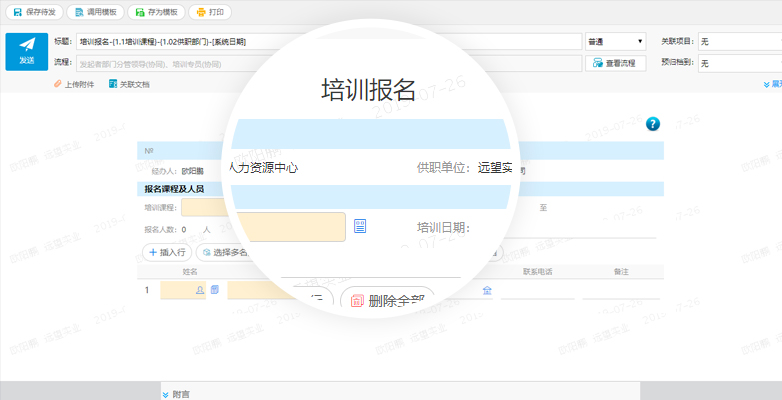Open the 普通 priority dropdown

pyautogui.click(x=615, y=41)
